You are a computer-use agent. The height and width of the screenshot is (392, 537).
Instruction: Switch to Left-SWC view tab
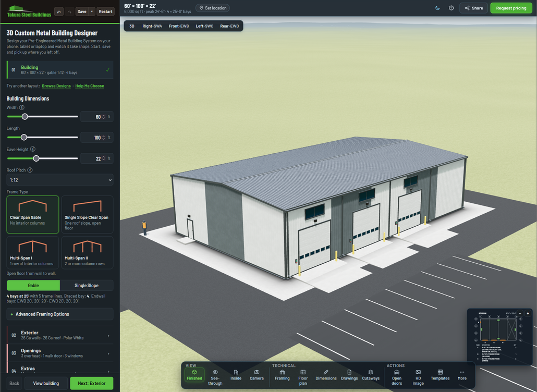tap(204, 26)
